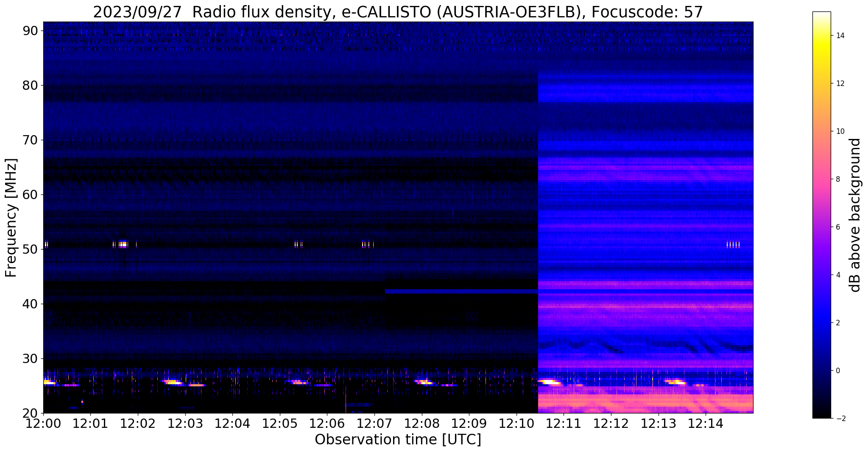Click the 12:00 time tick label
The height and width of the screenshot is (452, 868).
coord(43,423)
